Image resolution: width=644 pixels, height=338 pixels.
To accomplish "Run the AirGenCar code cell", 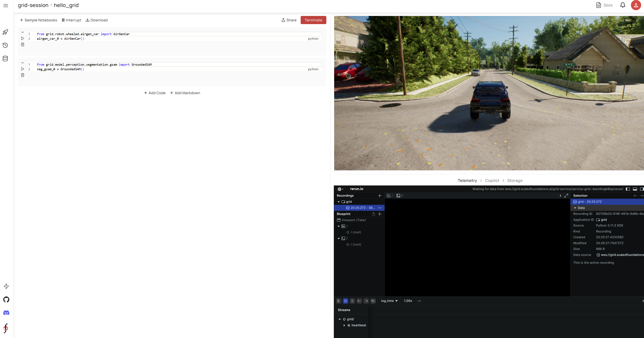I will (22, 39).
